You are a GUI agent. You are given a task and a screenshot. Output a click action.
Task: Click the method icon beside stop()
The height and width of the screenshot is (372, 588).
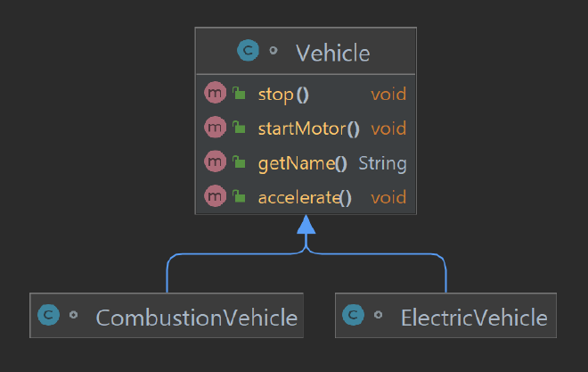[216, 93]
